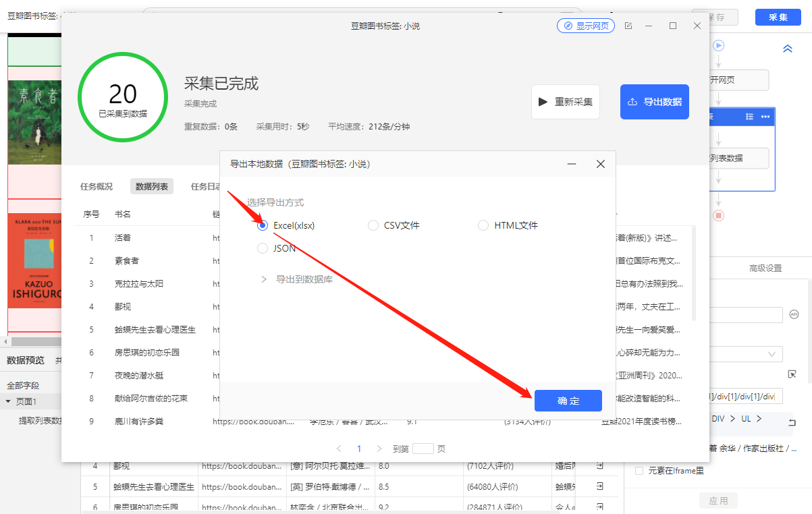The width and height of the screenshot is (812, 514).
Task: Click the row action icon in 郿坞 row
Action: click(x=599, y=466)
